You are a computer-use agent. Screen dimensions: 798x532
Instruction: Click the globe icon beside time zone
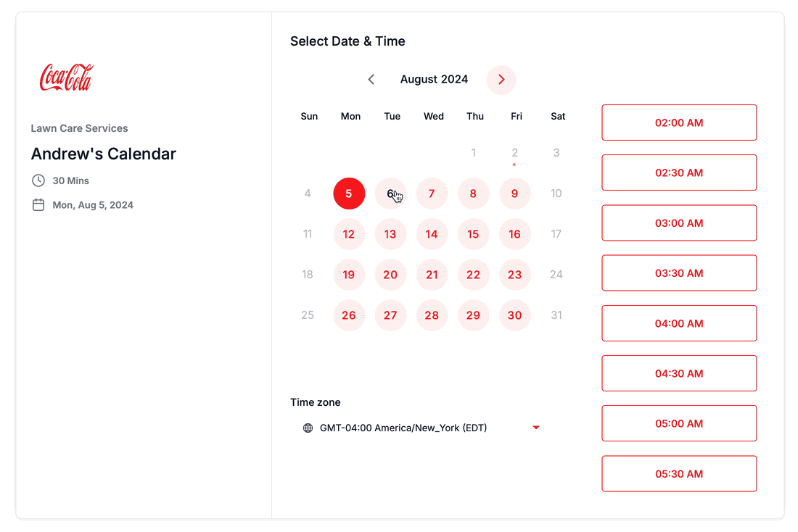pyautogui.click(x=308, y=428)
